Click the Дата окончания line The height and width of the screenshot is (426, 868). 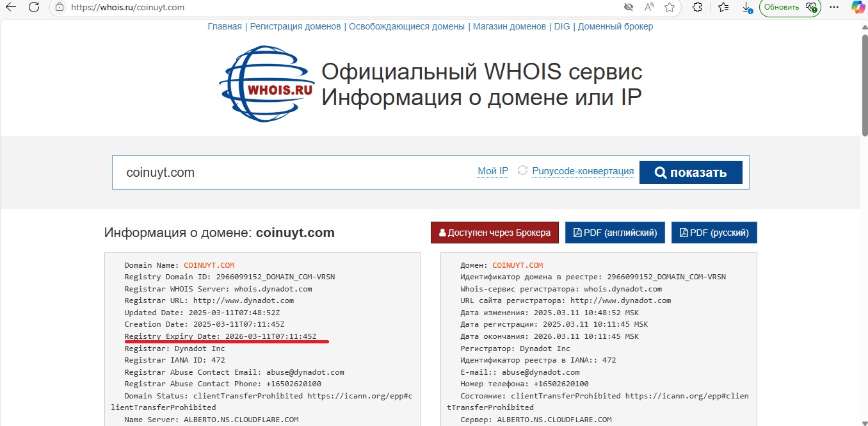(549, 336)
